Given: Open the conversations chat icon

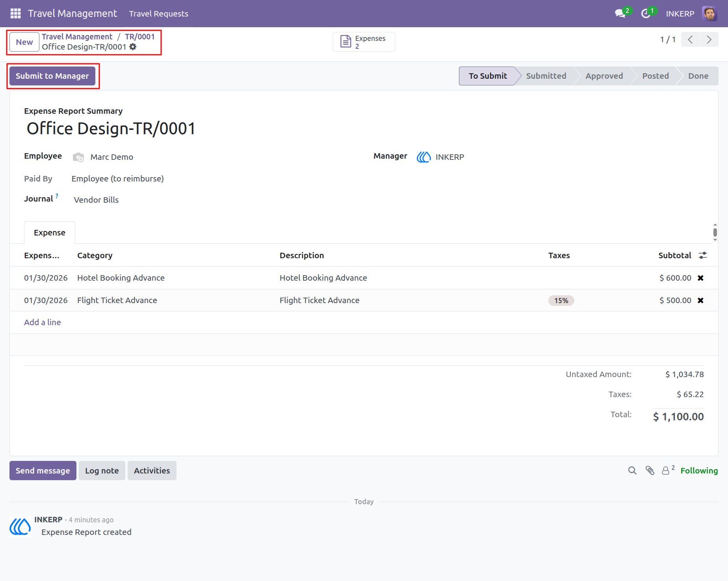Looking at the screenshot, I should coord(620,13).
